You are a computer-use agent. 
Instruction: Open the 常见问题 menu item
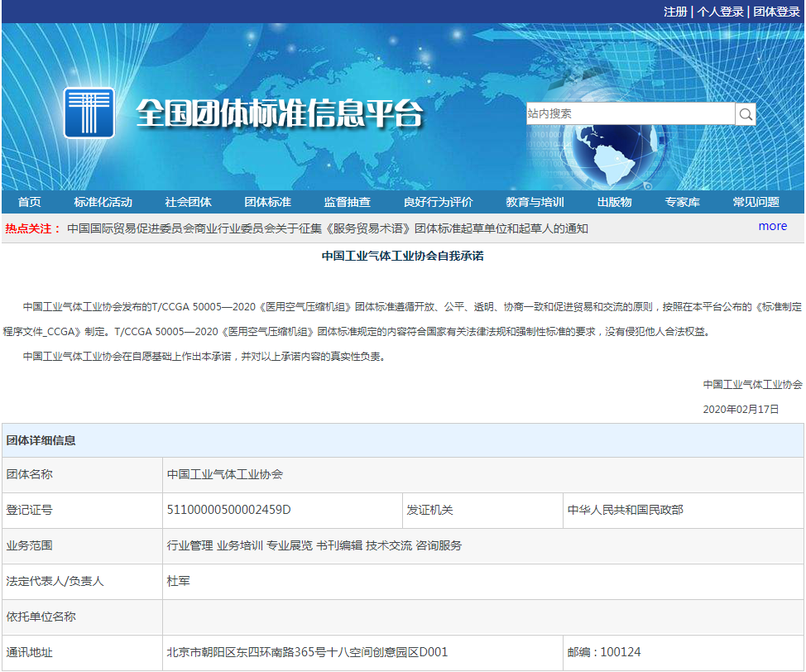click(x=756, y=202)
